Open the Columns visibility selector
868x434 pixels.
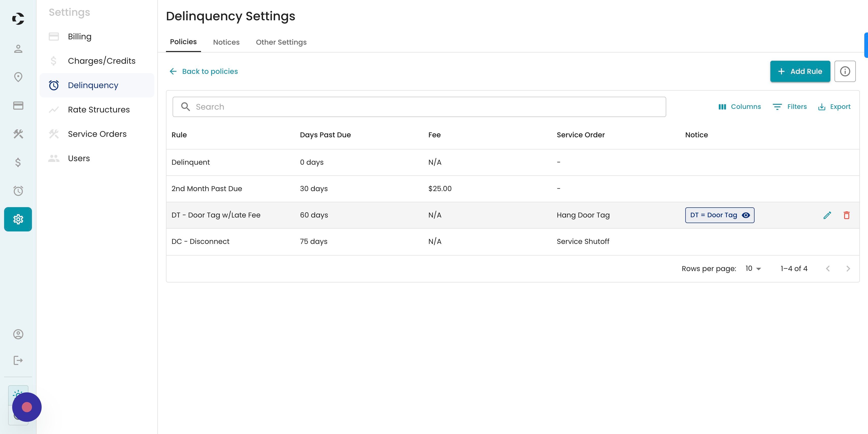(739, 107)
